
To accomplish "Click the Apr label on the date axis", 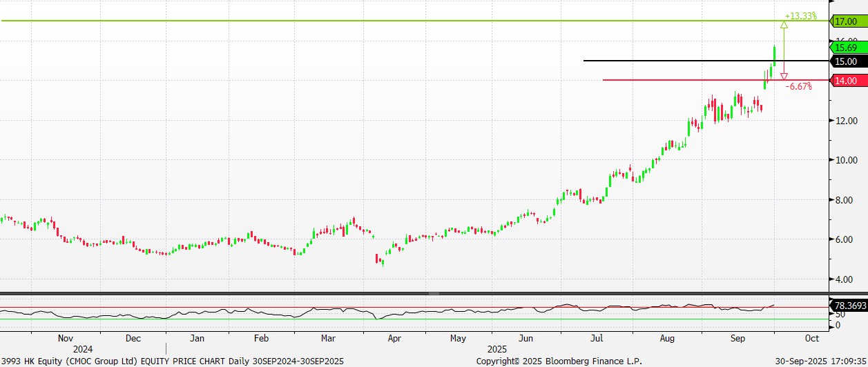I will 394,339.
